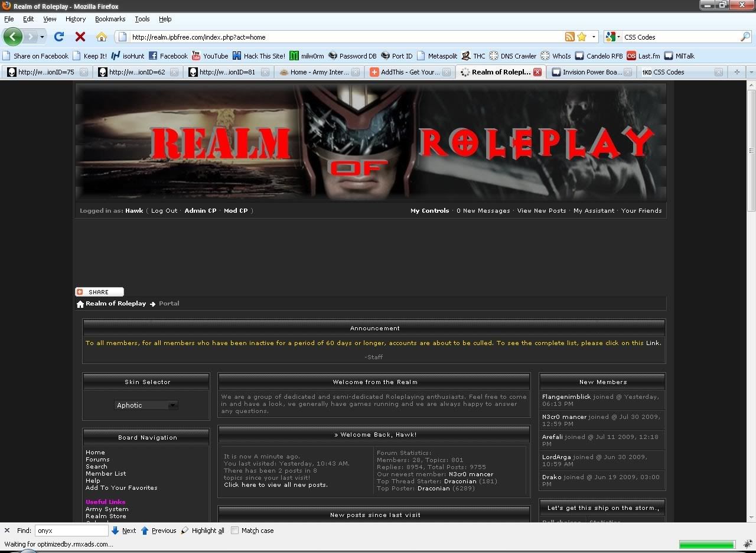The width and height of the screenshot is (756, 553).
Task: Click the View New Posts link
Action: point(542,211)
